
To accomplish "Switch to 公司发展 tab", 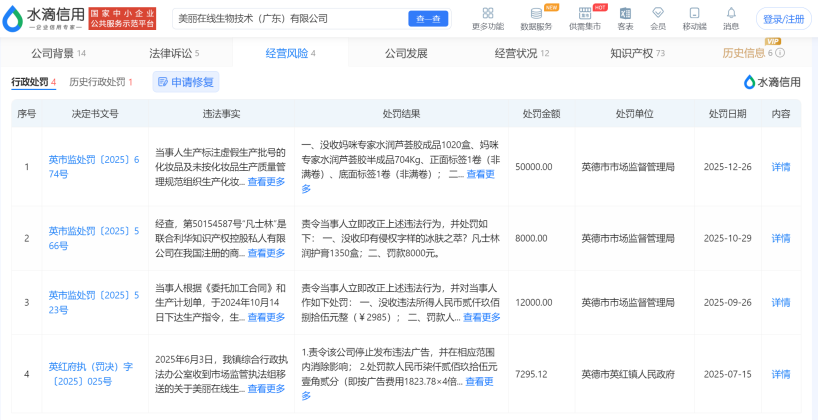I will pos(406,53).
